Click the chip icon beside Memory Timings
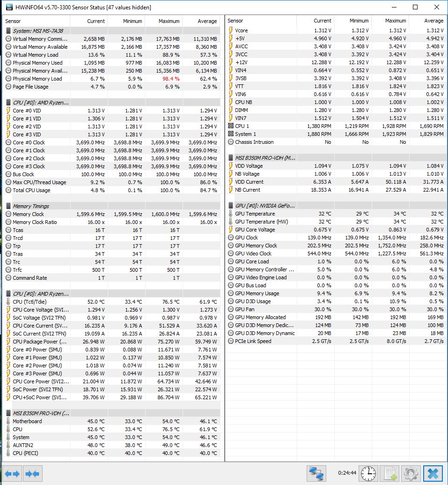Screen dimensions: 448x485 click(8, 206)
